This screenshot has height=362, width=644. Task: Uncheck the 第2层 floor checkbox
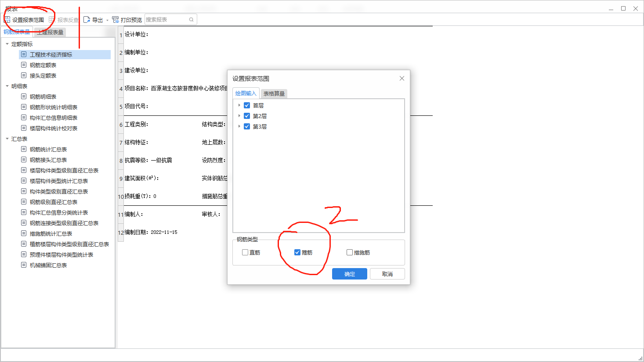click(247, 116)
